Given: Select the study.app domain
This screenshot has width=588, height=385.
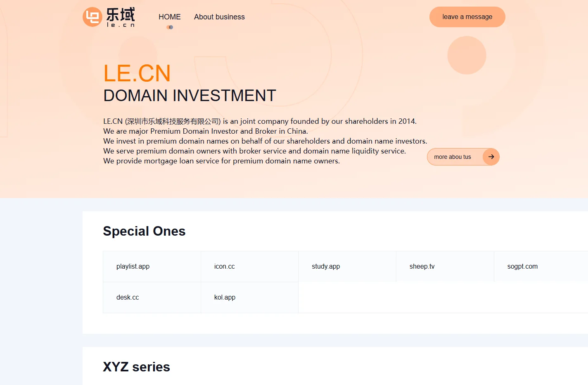Looking at the screenshot, I should point(347,267).
